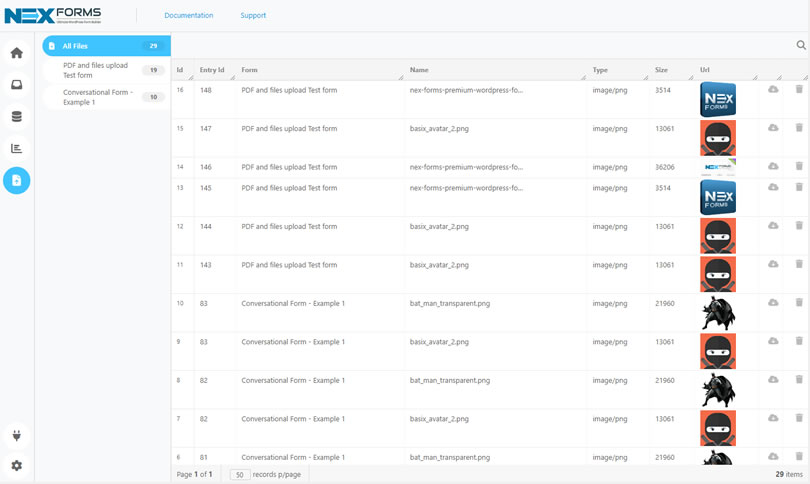Download basix_avatar file in row Id 9
Screen dimensions: 810x484
tap(773, 341)
